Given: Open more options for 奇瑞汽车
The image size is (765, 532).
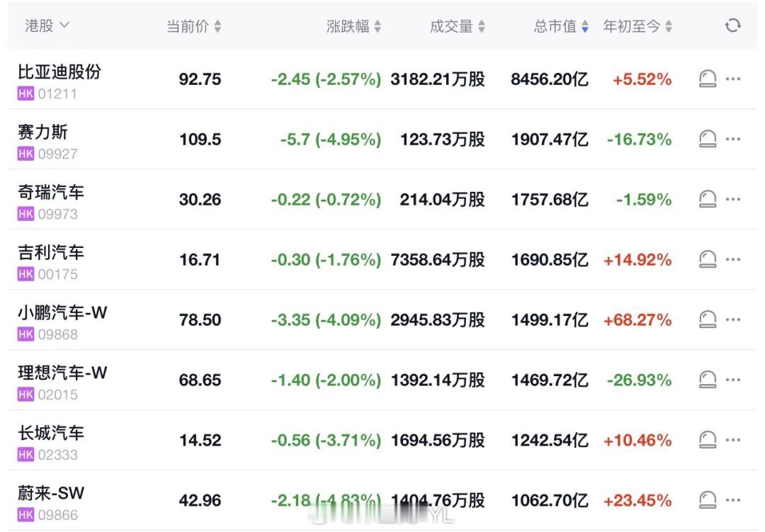Looking at the screenshot, I should pos(733,199).
